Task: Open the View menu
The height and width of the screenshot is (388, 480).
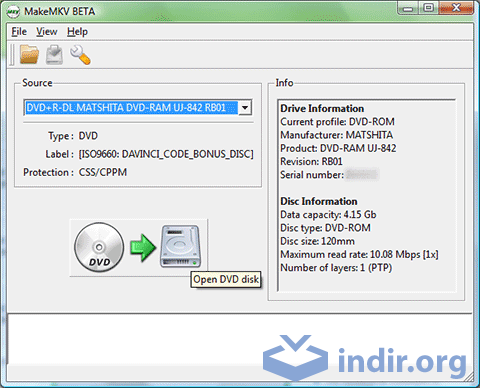Action: click(x=47, y=32)
